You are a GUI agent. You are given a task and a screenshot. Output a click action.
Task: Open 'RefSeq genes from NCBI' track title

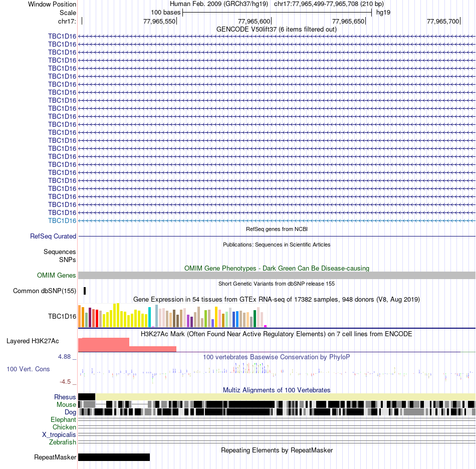coord(277,229)
